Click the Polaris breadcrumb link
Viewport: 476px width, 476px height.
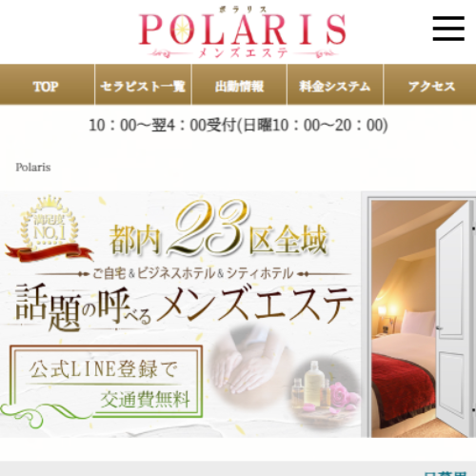(x=33, y=168)
